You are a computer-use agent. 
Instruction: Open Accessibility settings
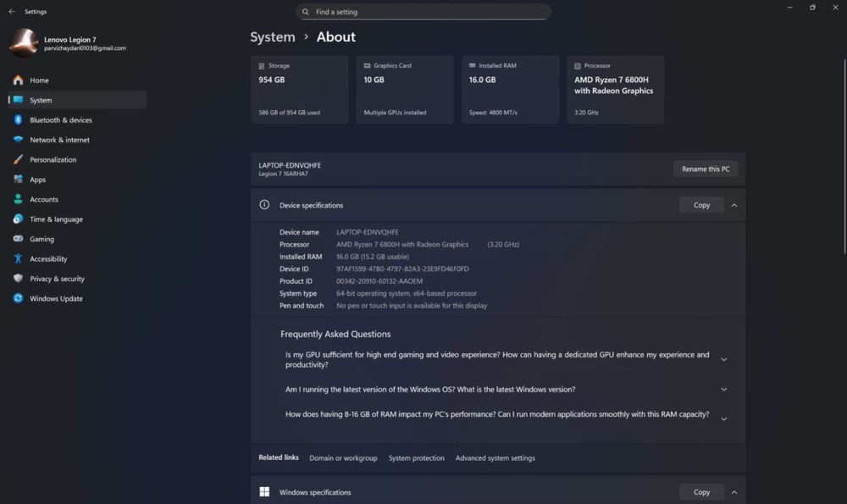click(x=77, y=258)
